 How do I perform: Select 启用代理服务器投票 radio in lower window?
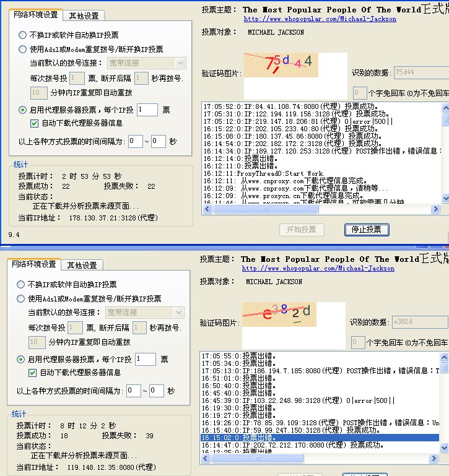[x=21, y=359]
